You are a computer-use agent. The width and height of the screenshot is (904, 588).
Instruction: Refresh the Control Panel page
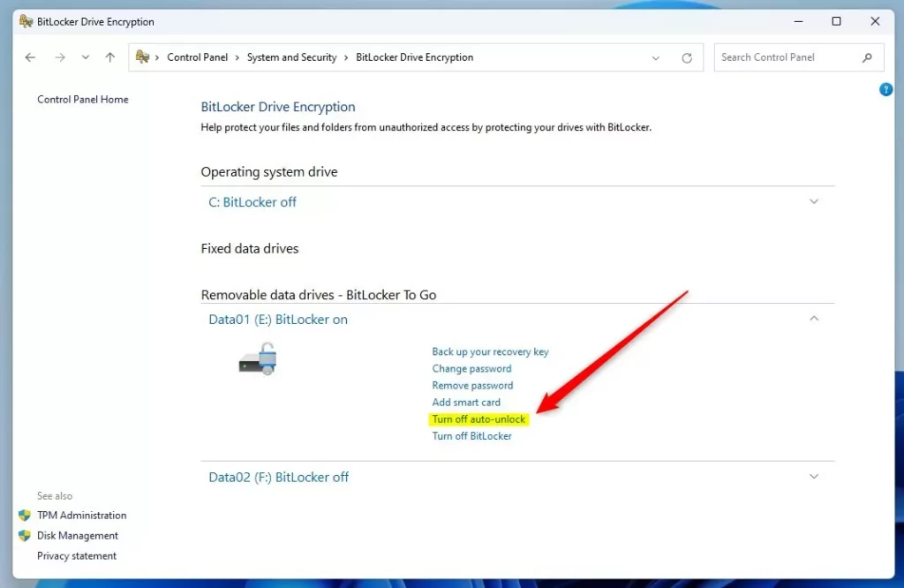click(x=687, y=57)
